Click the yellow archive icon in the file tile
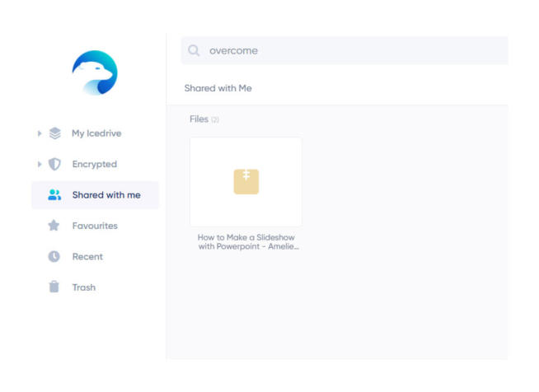Viewport: 539px width, 392px height. 246,181
